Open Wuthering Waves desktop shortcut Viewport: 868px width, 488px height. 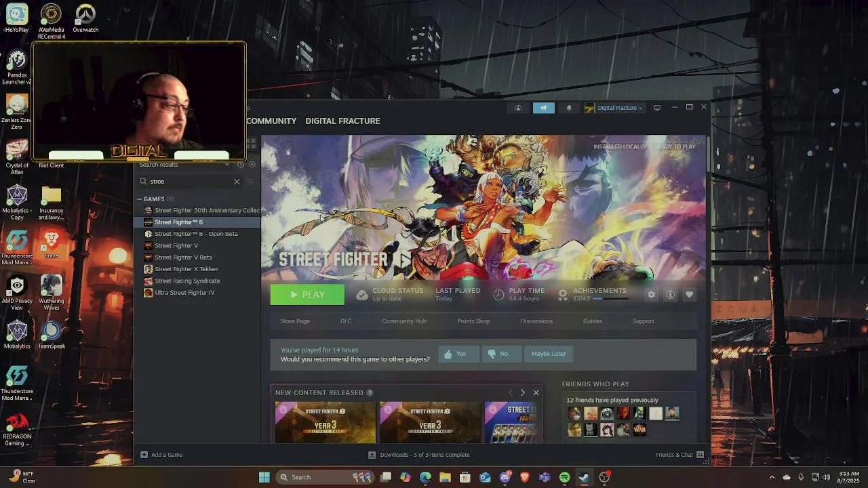pos(52,293)
